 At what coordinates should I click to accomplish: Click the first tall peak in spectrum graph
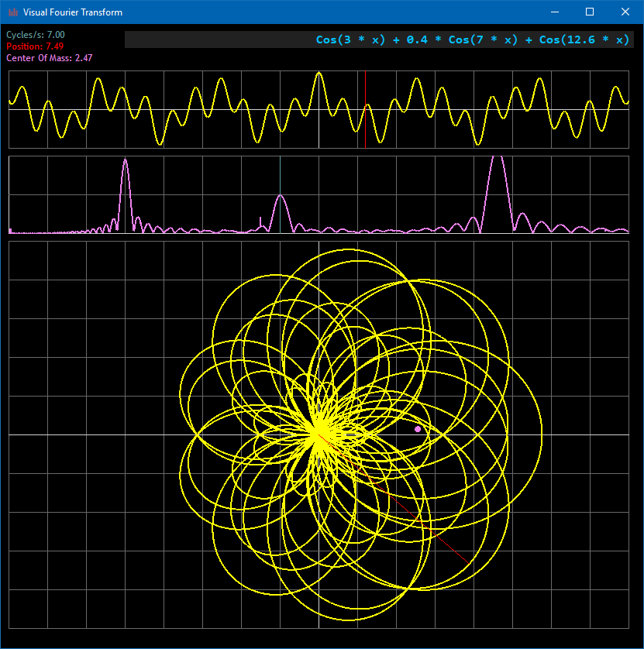[x=125, y=163]
